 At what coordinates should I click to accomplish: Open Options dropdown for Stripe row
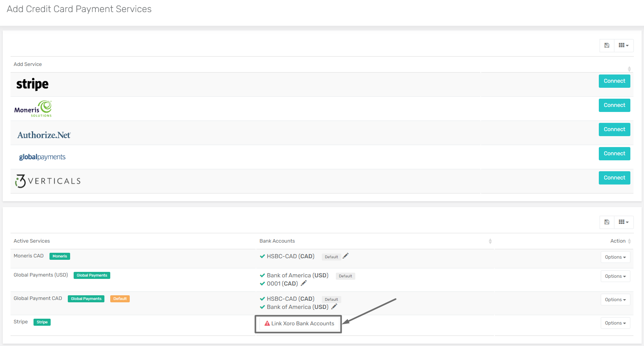pos(615,323)
